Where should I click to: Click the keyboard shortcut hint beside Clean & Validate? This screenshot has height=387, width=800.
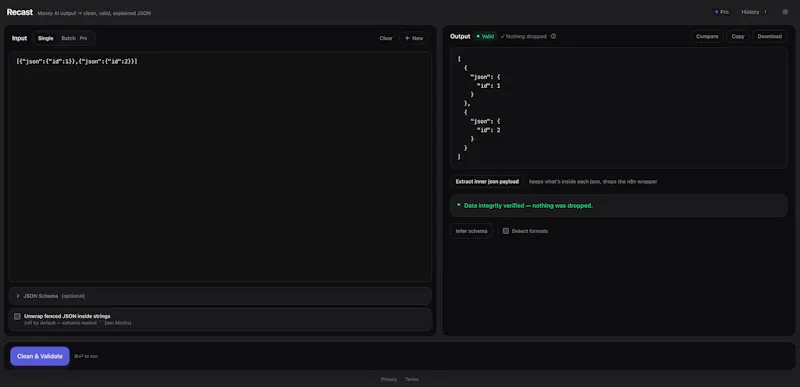tap(86, 356)
